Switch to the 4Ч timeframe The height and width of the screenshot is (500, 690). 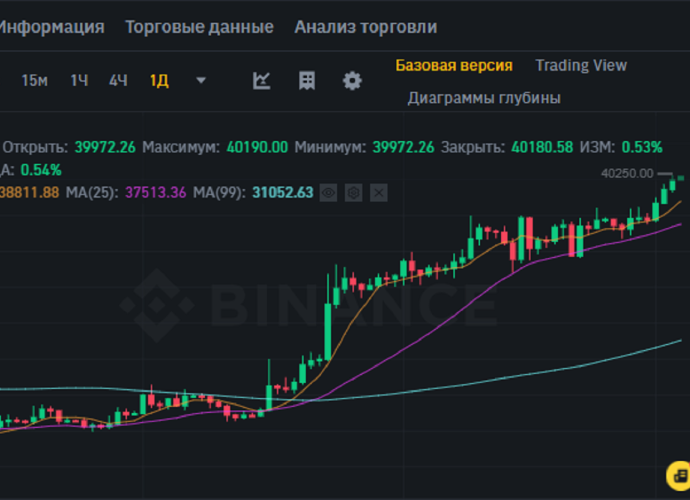[118, 81]
